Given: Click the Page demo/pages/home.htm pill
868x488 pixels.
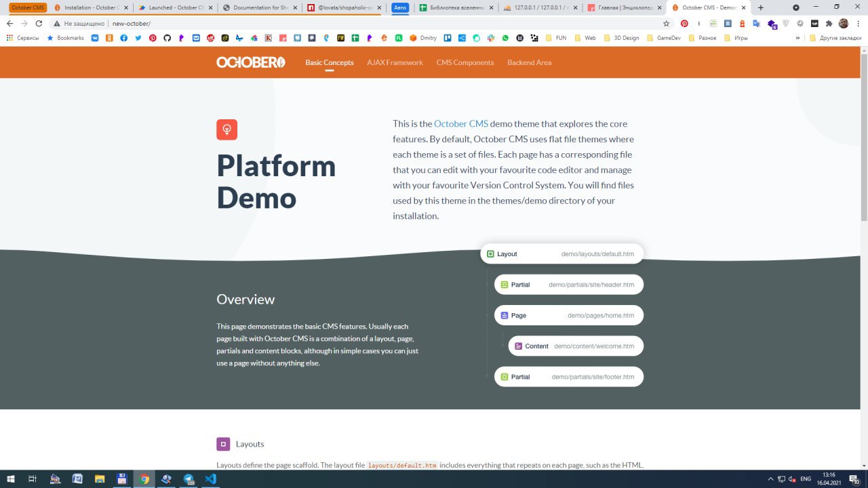Looking at the screenshot, I should [x=569, y=316].
